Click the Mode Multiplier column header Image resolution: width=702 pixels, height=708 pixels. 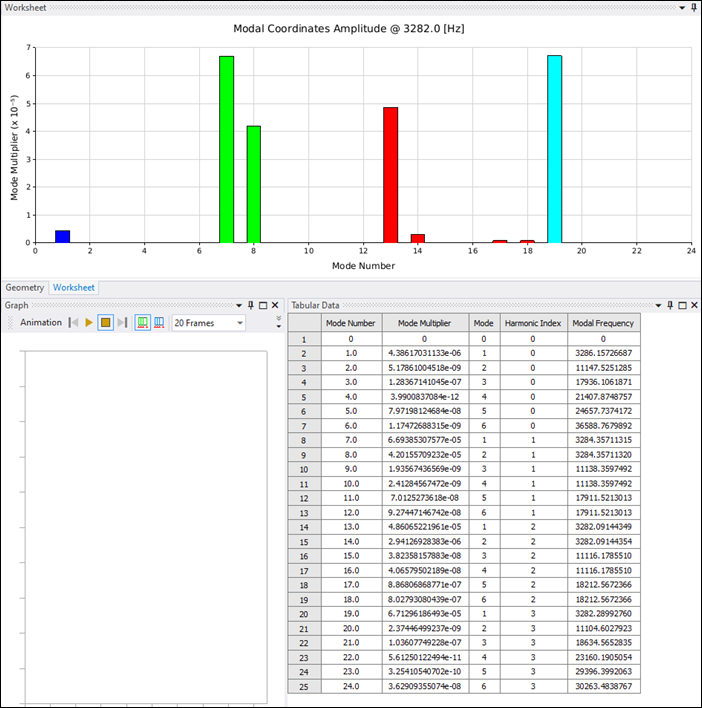425,323
